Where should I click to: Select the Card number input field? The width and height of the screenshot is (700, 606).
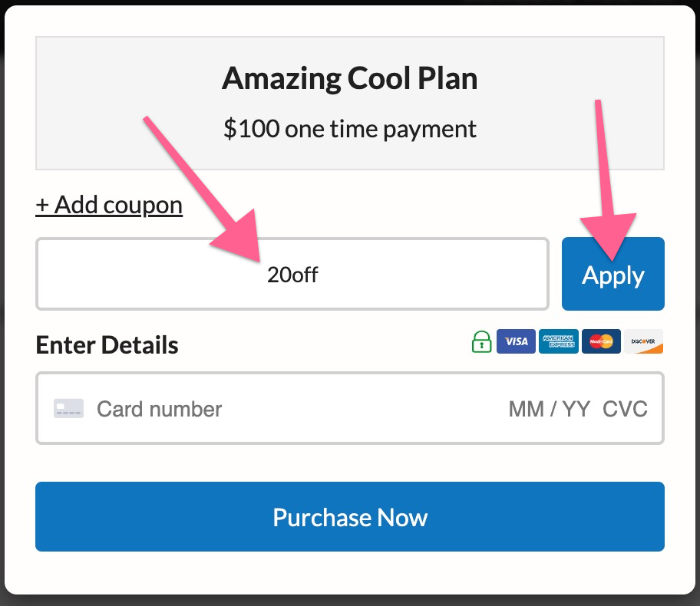click(x=230, y=408)
